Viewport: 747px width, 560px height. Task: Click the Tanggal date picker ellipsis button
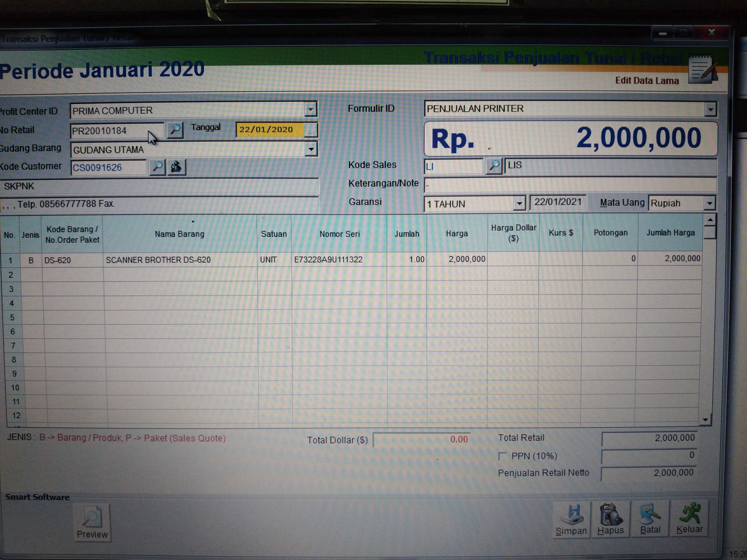point(311,130)
